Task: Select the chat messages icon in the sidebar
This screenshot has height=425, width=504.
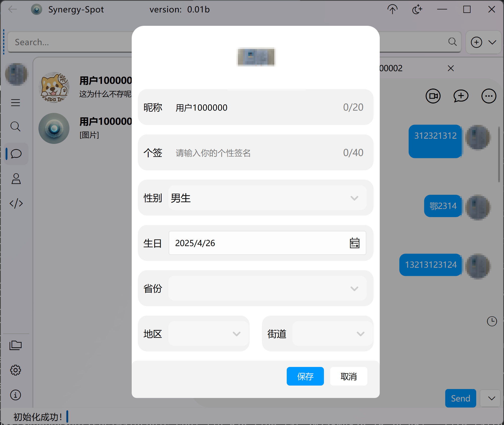Action: point(16,154)
